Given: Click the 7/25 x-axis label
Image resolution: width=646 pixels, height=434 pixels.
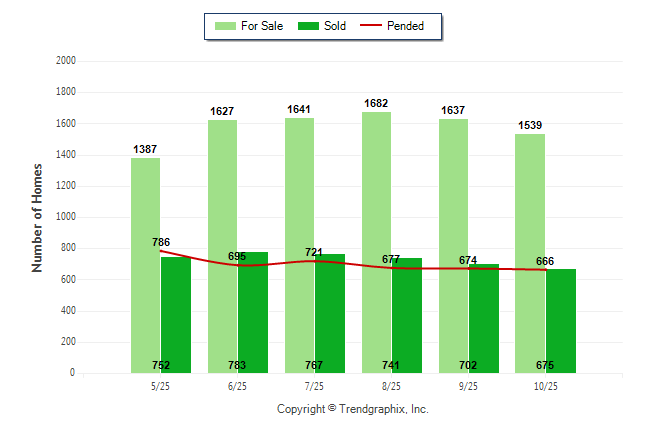Looking at the screenshot, I should pyautogui.click(x=314, y=386).
